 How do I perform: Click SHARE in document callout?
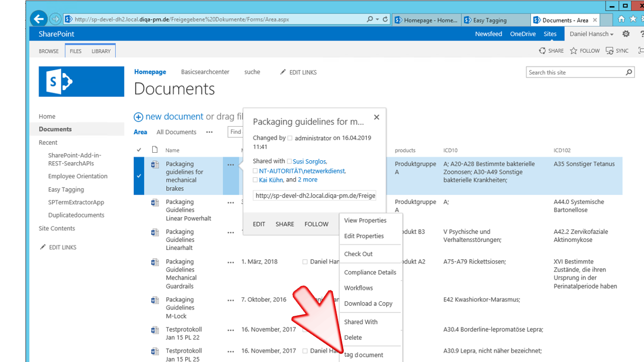point(285,224)
